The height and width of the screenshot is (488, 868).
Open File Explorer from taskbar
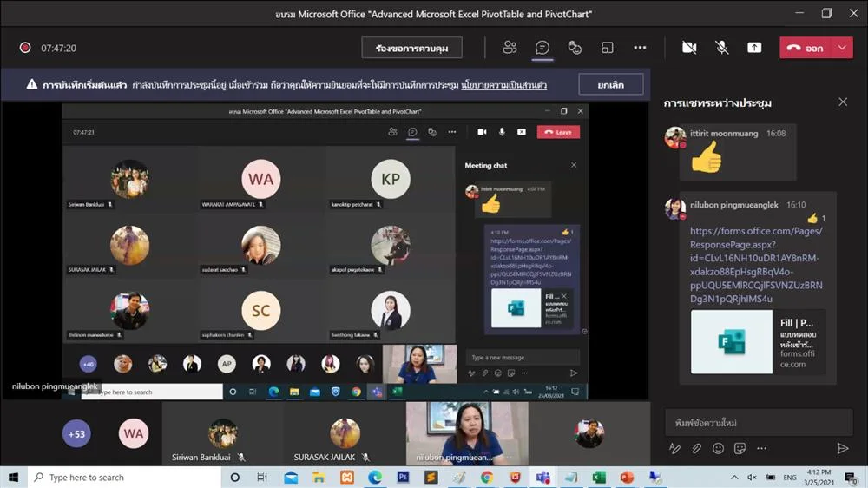click(x=319, y=477)
